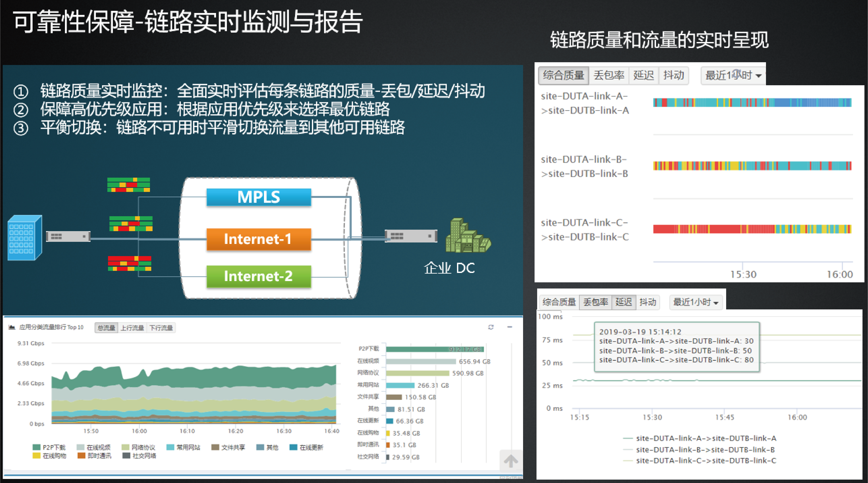Click the site-DUTA-link-A quality timeline bar
The image size is (868, 483).
point(752,103)
